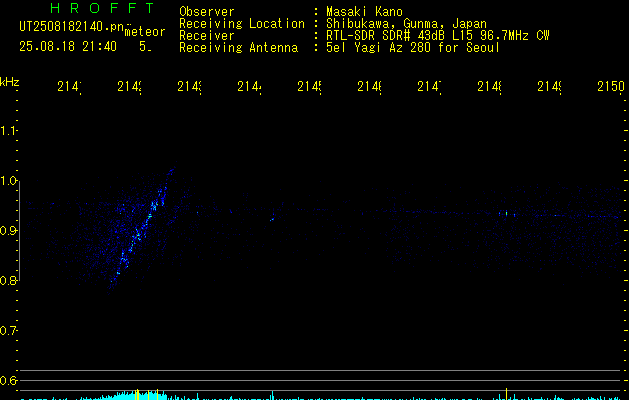Image resolution: width=629 pixels, height=400 pixels.
Task: Click the "Receiving Location" field label
Action: click(x=242, y=23)
